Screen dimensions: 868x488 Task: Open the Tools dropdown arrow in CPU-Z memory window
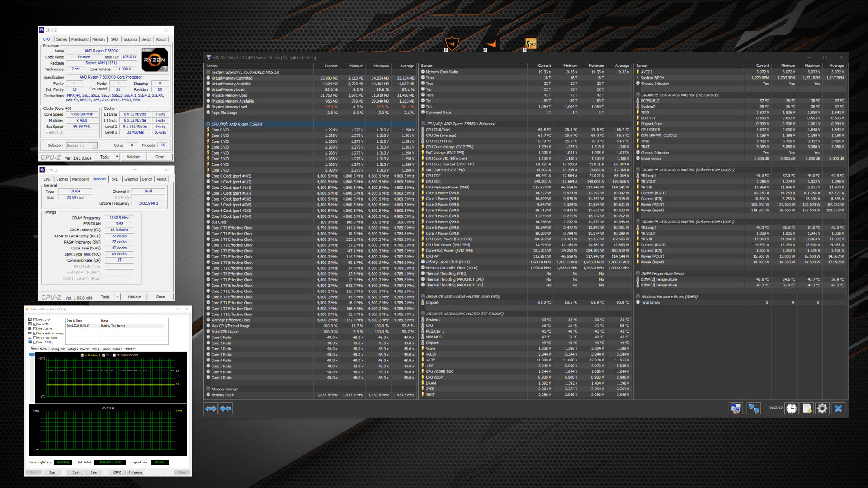[x=118, y=297]
